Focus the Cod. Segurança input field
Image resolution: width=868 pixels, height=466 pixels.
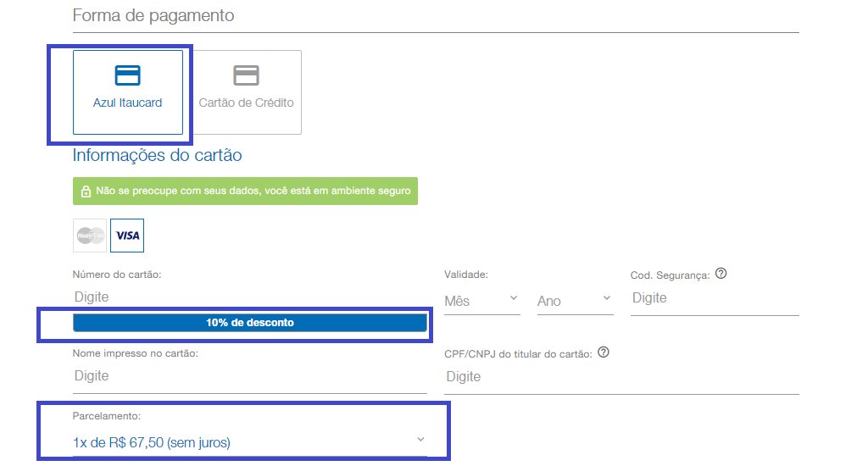click(715, 299)
